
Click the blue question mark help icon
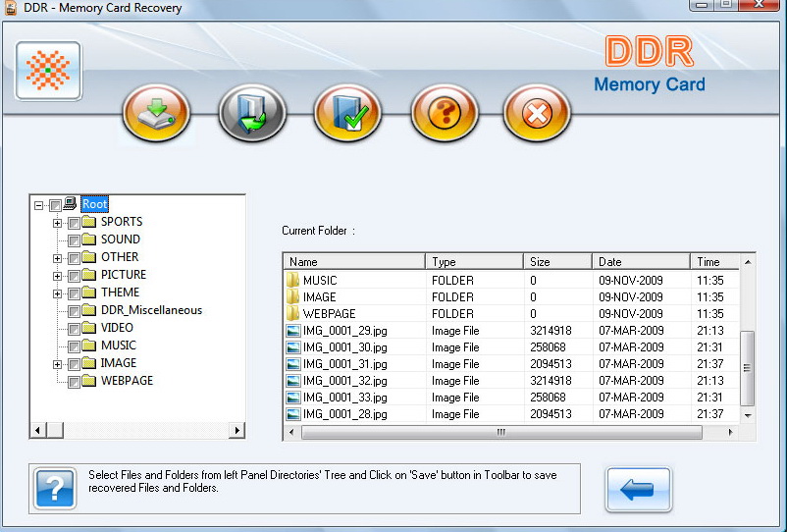55,488
